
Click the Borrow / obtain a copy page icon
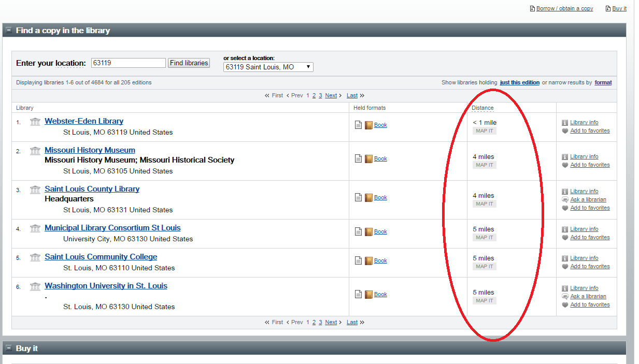(532, 8)
